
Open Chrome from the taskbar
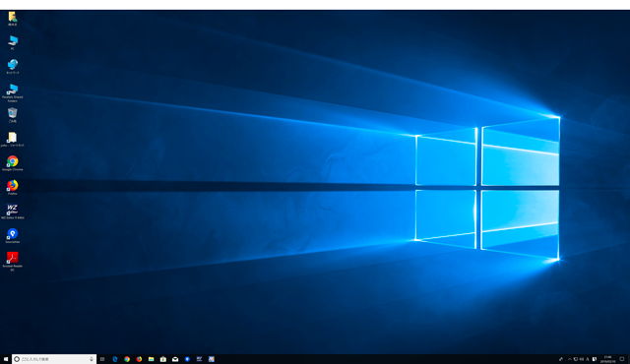click(x=127, y=359)
